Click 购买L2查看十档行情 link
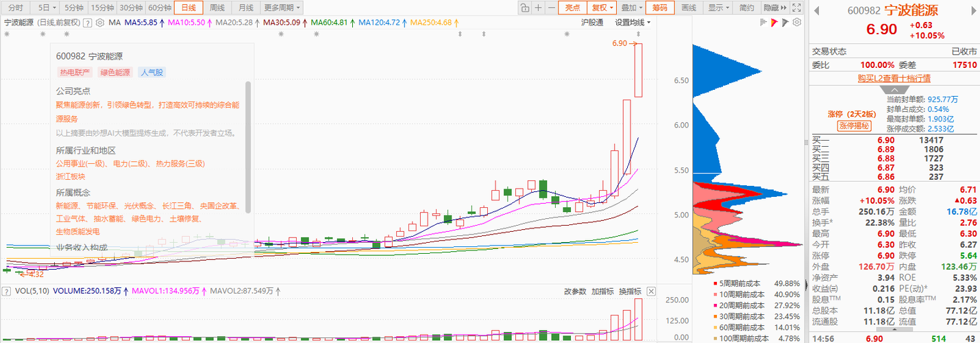This screenshot has width=980, height=343. (894, 78)
